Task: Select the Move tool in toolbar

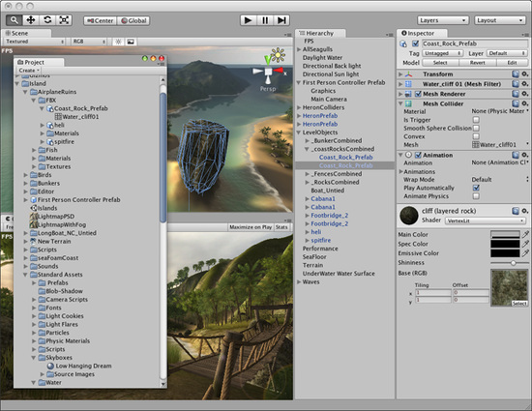Action: click(x=31, y=20)
